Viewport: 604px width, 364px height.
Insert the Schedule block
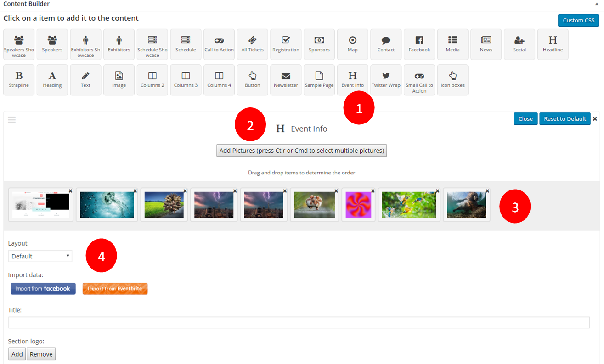pos(186,45)
